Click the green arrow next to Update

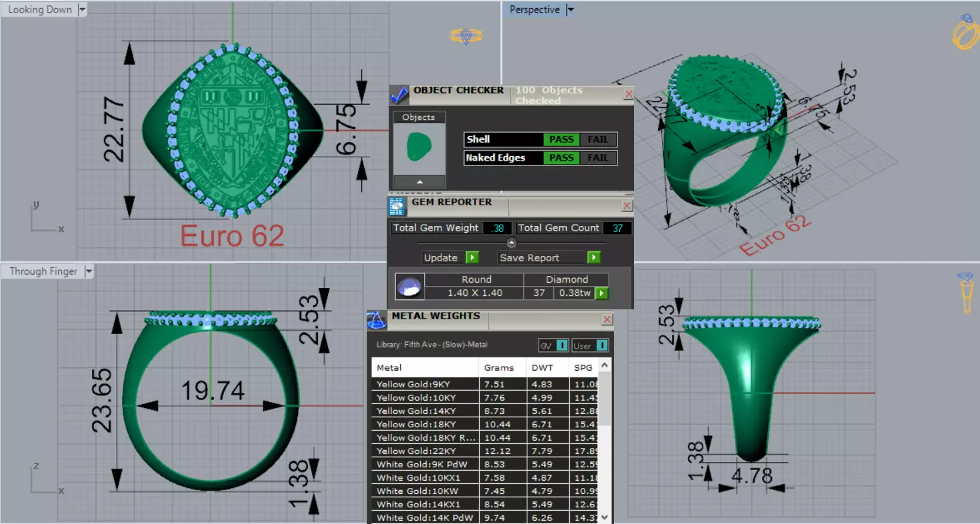[472, 257]
